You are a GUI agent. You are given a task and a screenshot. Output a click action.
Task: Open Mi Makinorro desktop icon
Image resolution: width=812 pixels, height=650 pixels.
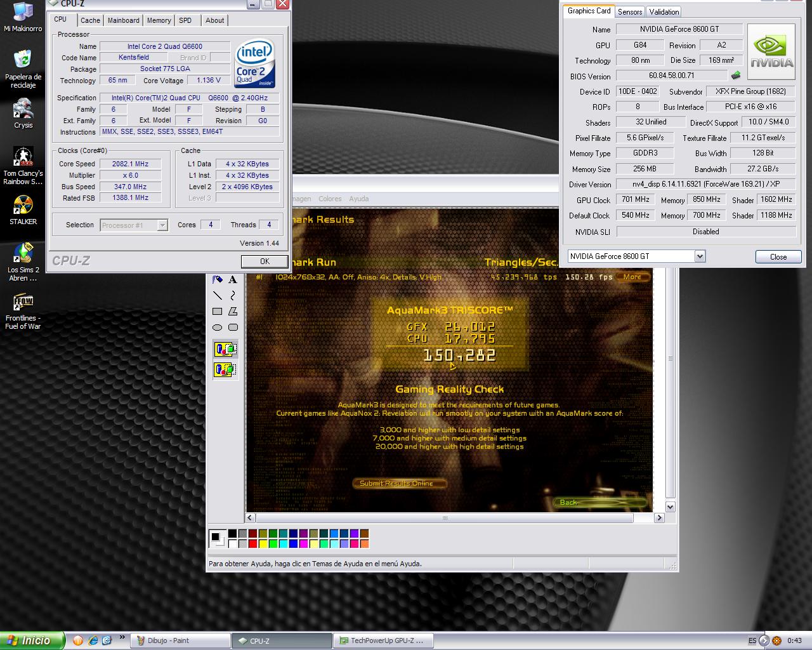click(23, 17)
